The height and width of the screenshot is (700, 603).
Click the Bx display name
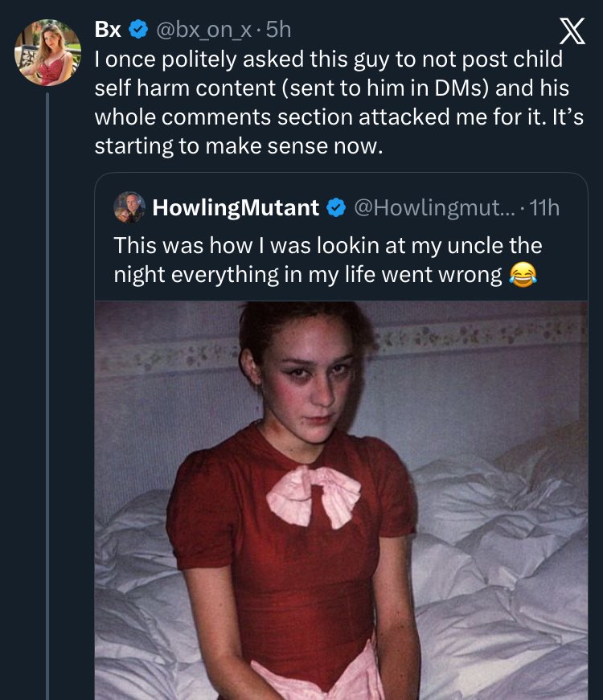pyautogui.click(x=108, y=31)
